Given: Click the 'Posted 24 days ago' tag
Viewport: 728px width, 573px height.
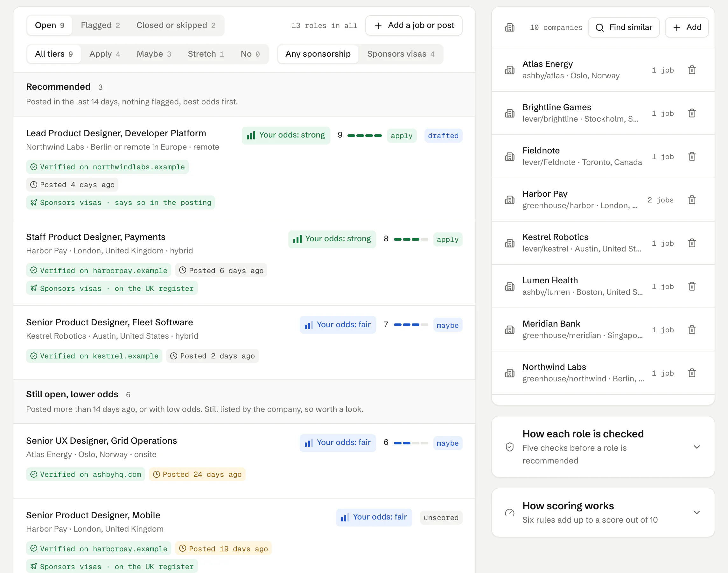Looking at the screenshot, I should [197, 474].
